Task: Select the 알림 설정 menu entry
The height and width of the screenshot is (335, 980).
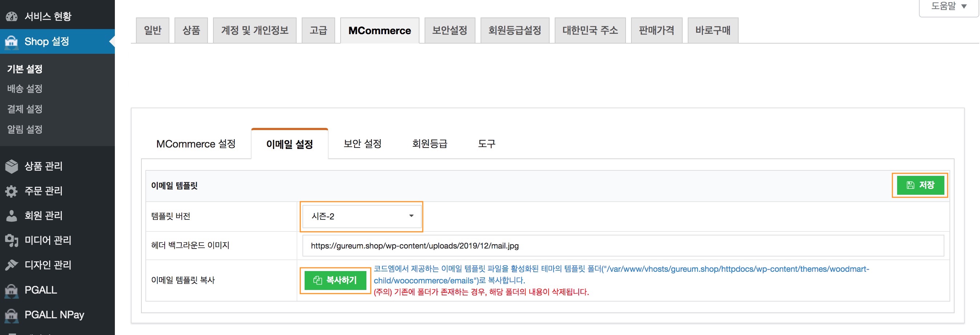Action: click(24, 129)
